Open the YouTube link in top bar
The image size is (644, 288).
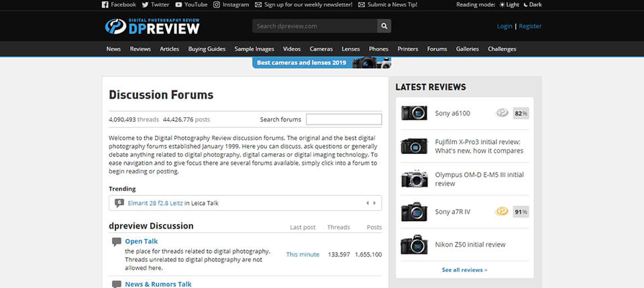[x=191, y=5]
